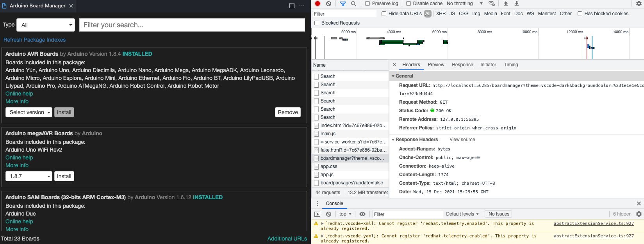Viewport: 644px width, 244px height.
Task: Enable Preserve log checkbox
Action: [367, 4]
